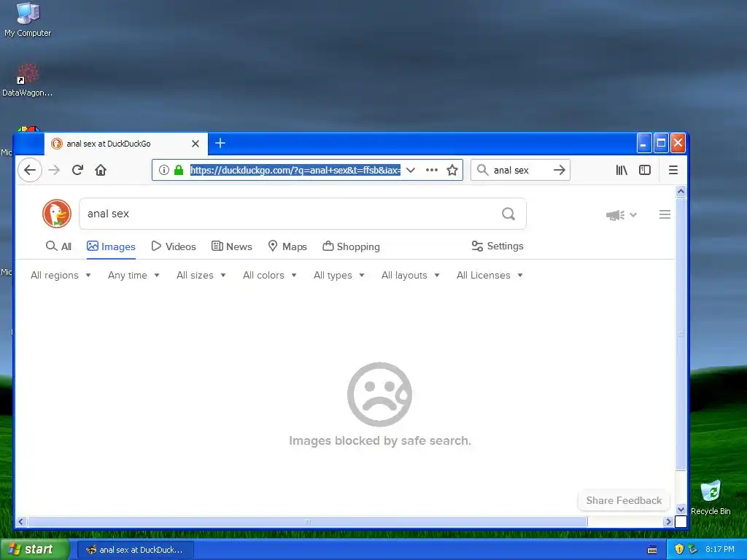The height and width of the screenshot is (560, 747).
Task: Expand the All sizes filter
Action: tap(201, 275)
